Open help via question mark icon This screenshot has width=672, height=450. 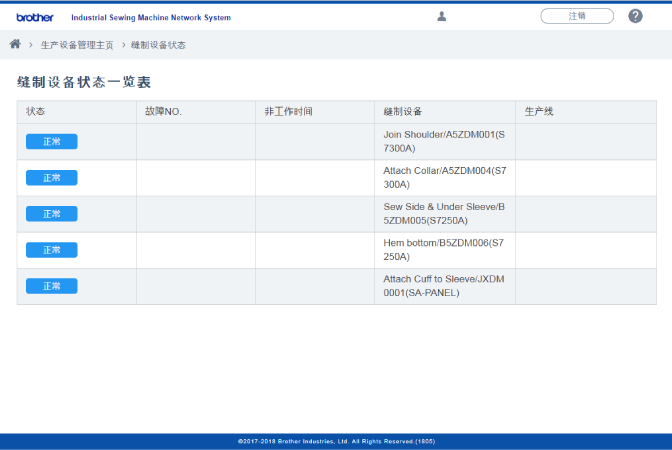coord(635,16)
